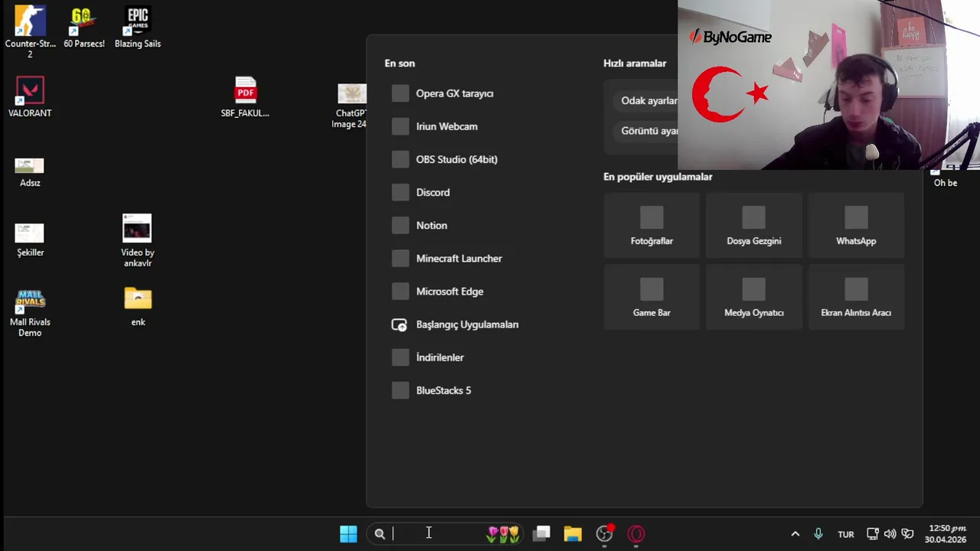Switch to OBS Studio taskbar icon
980x551 pixels.
pos(605,534)
